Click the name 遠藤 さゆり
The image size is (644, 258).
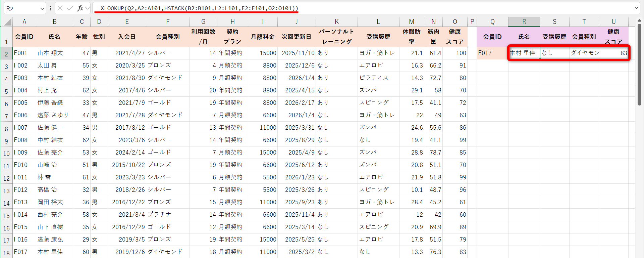tap(53, 115)
